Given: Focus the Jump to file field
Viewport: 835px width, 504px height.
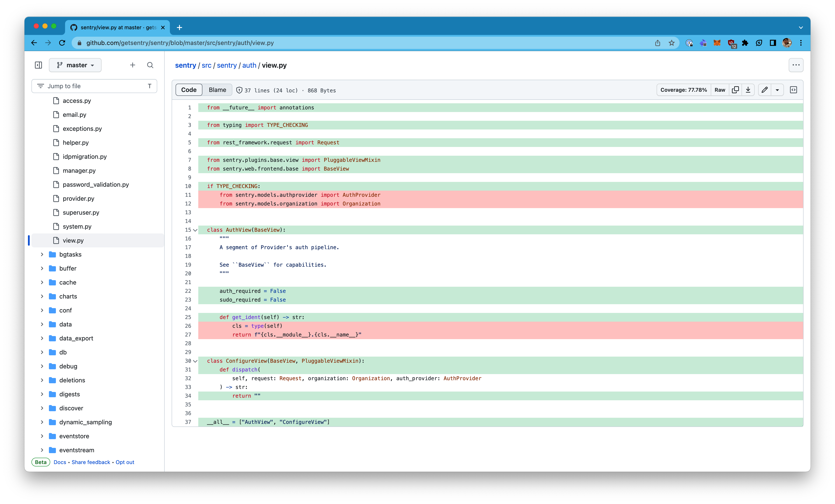Looking at the screenshot, I should (94, 86).
